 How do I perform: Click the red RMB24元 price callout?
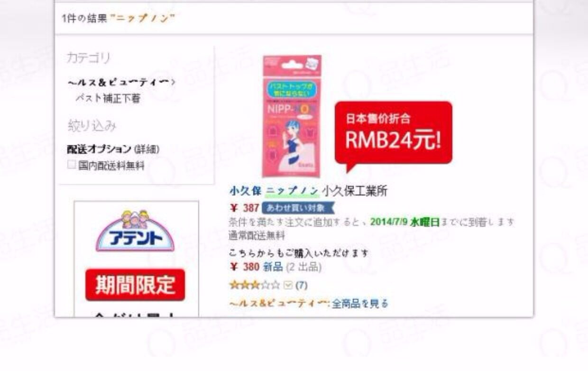pyautogui.click(x=394, y=134)
